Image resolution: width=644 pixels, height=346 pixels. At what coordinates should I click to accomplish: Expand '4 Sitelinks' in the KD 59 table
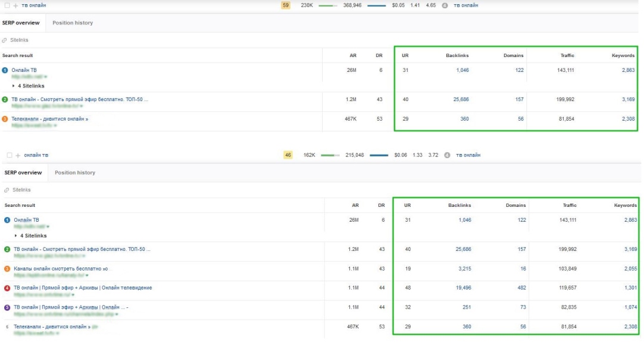pyautogui.click(x=29, y=86)
